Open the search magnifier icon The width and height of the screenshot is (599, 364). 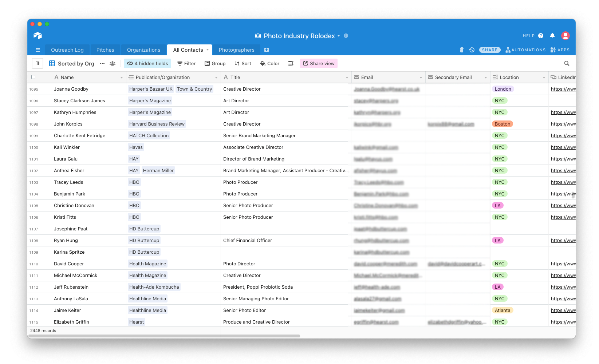point(567,63)
